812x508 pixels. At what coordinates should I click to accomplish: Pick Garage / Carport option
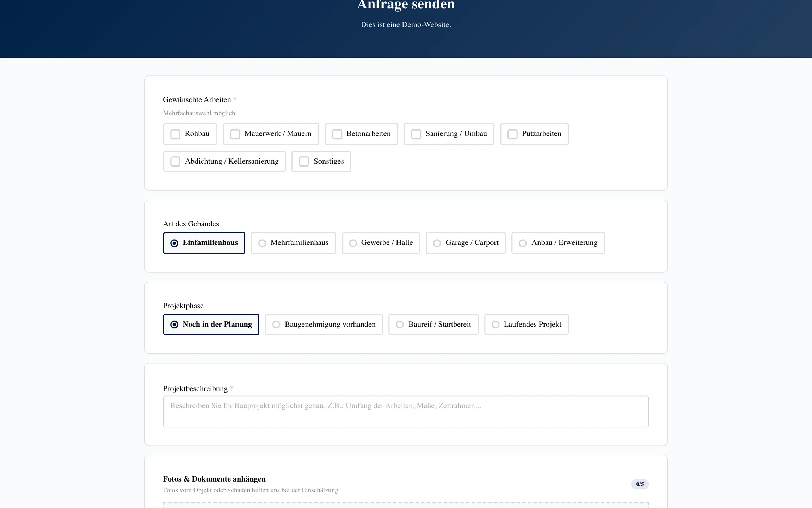(437, 243)
